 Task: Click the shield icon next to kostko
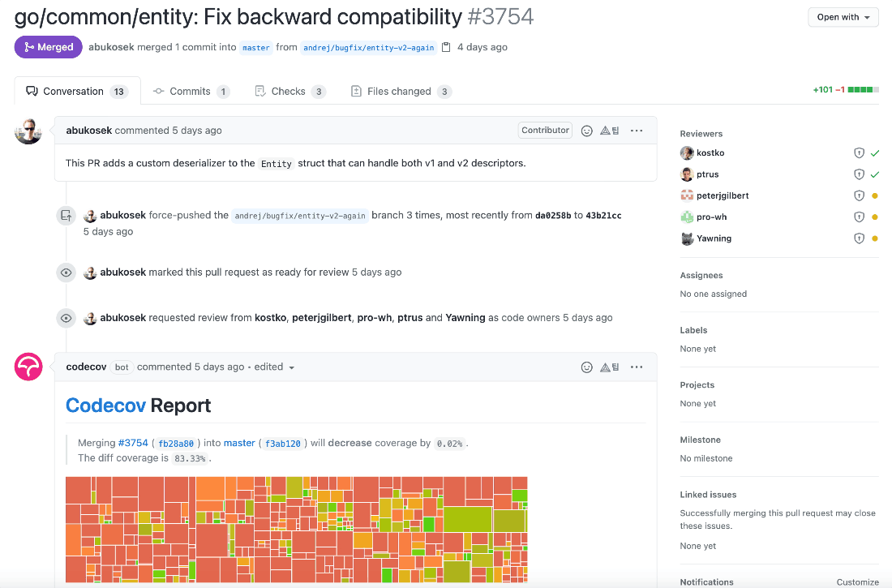click(x=859, y=153)
